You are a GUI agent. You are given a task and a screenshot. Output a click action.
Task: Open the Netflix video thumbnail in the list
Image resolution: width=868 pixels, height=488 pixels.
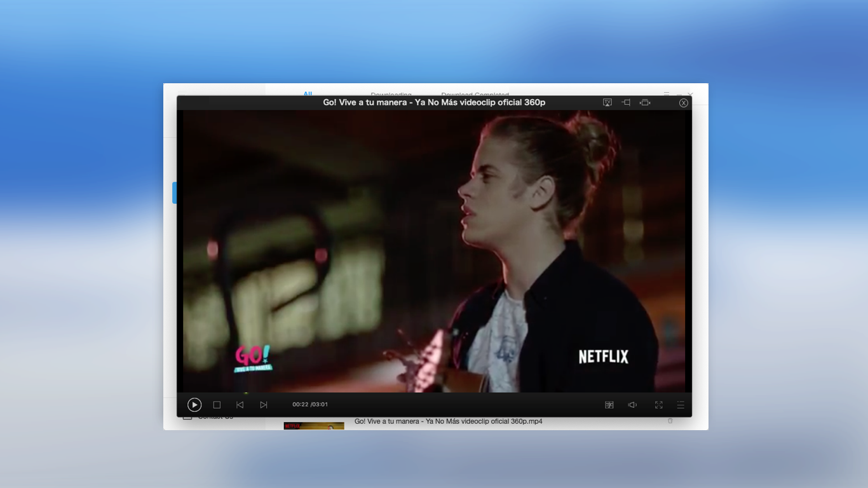point(314,426)
